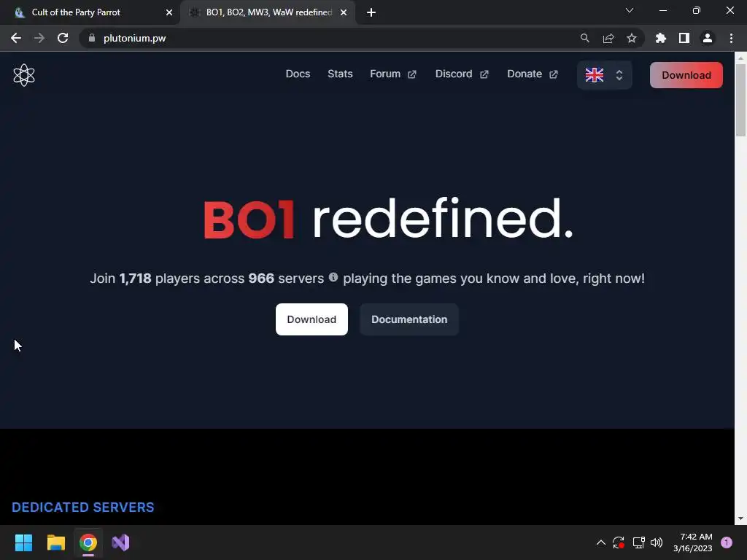747x560 pixels.
Task: Open File Explorer from taskbar
Action: [x=55, y=542]
